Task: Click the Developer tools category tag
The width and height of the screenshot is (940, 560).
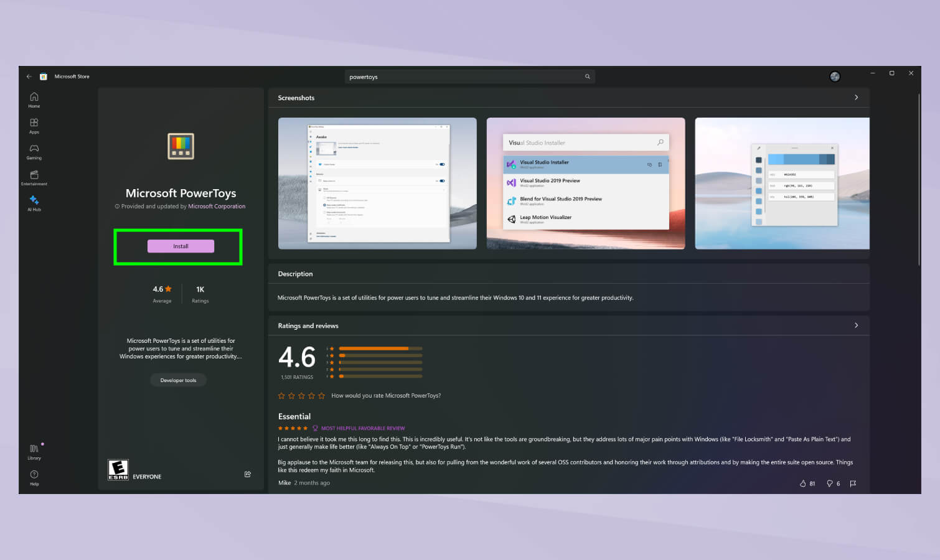Action: click(x=178, y=380)
